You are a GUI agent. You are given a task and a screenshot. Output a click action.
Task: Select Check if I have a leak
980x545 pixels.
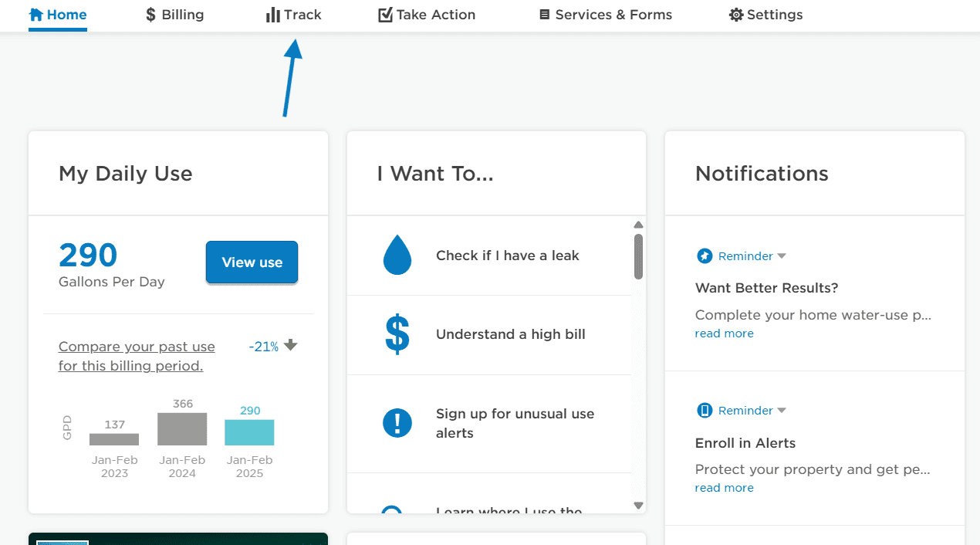[x=507, y=256]
